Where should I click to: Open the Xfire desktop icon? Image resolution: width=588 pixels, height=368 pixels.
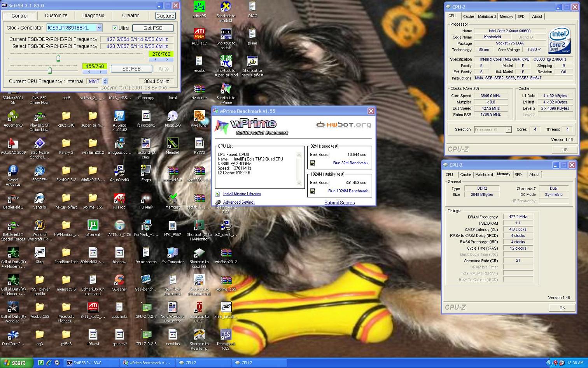(40, 255)
